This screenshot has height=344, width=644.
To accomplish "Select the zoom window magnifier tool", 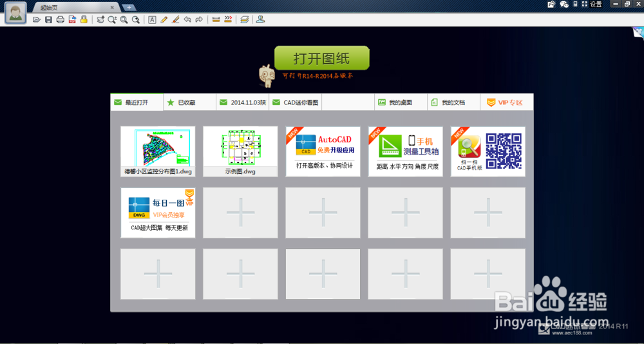I will pyautogui.click(x=124, y=19).
